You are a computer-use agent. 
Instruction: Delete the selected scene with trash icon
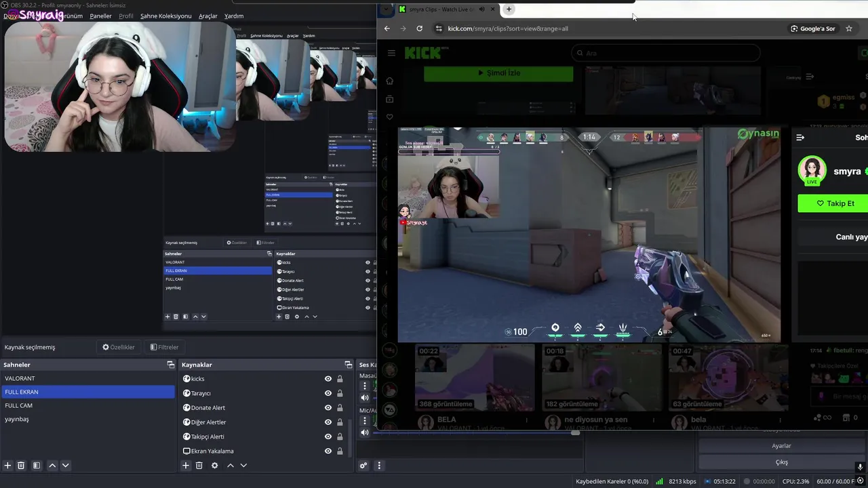coord(21,466)
